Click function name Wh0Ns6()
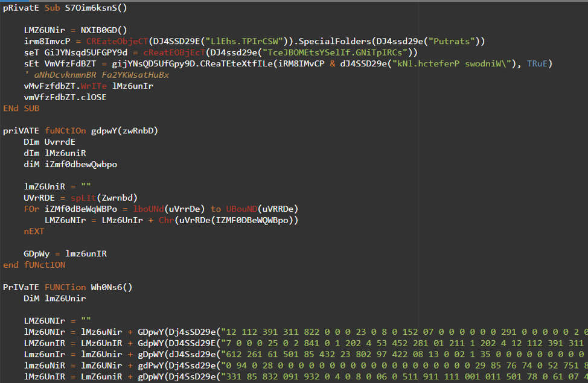Screen dimensions: 588x383 pos(112,288)
